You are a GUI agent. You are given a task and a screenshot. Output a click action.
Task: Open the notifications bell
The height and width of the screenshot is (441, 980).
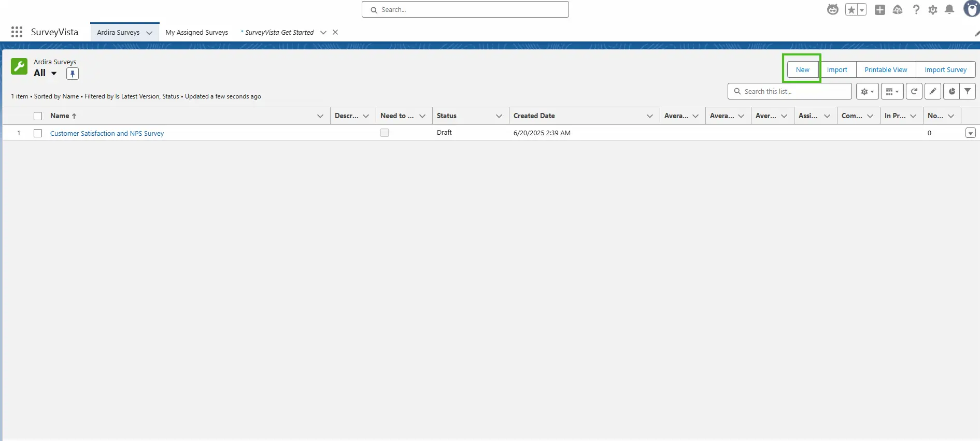click(949, 9)
